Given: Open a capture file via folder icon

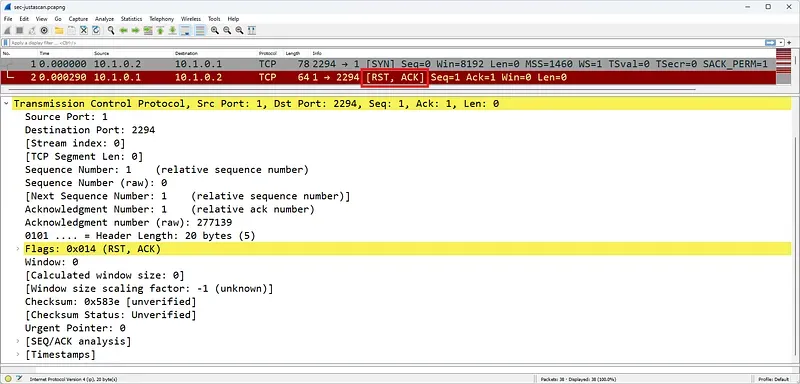Looking at the screenshot, I should coord(59,31).
